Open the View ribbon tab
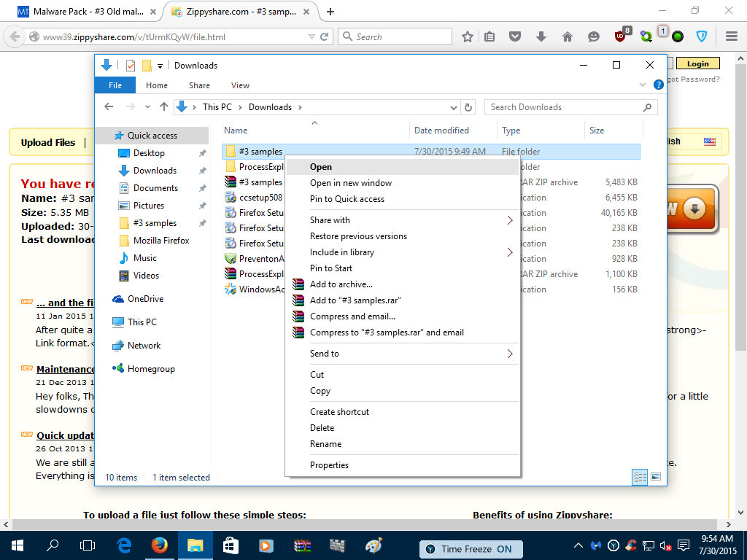The height and width of the screenshot is (560, 747). click(x=240, y=85)
